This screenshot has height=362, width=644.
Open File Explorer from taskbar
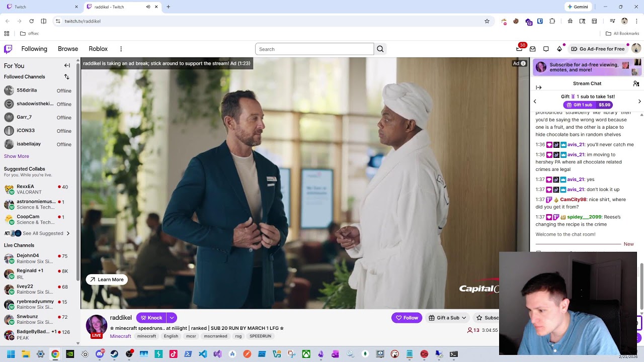click(x=26, y=354)
